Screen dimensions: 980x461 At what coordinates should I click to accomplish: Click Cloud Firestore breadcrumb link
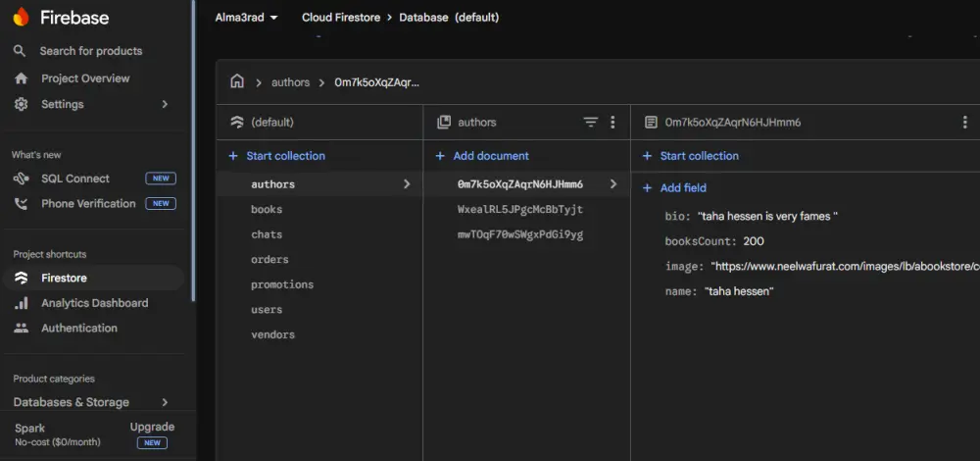pos(341,18)
